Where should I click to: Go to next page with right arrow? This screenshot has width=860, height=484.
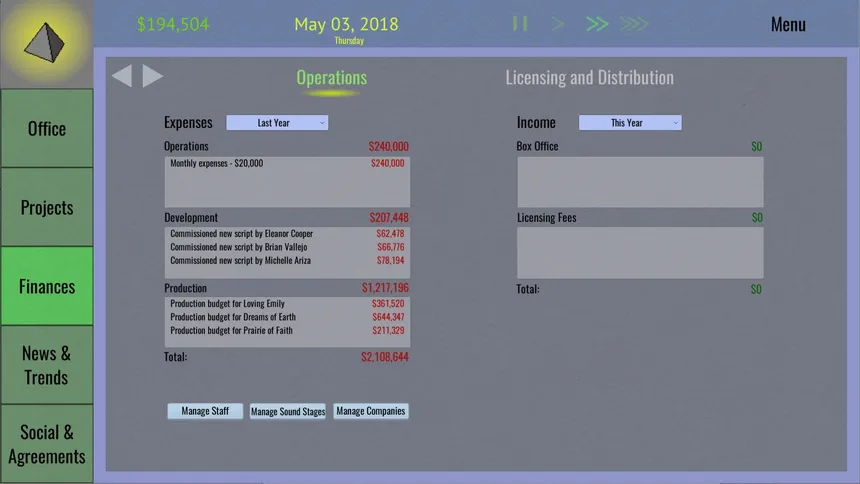[x=152, y=76]
